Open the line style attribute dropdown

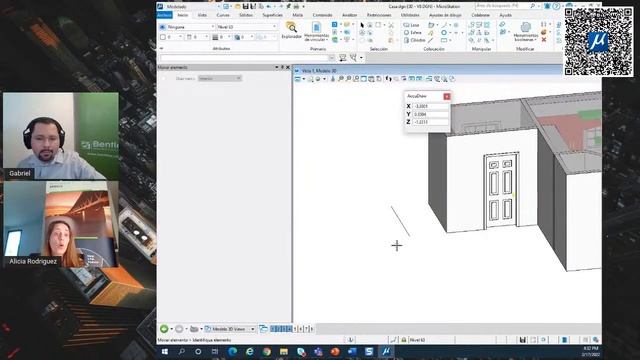198,37
